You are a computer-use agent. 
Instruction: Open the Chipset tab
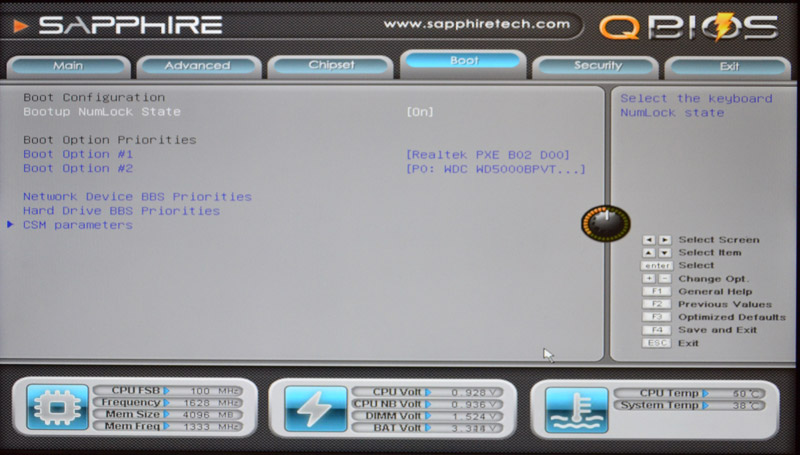point(331,65)
